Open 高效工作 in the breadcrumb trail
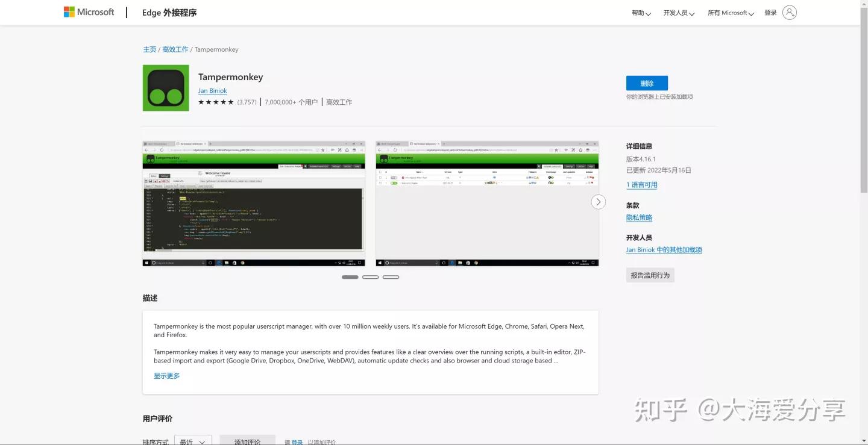 [175, 49]
